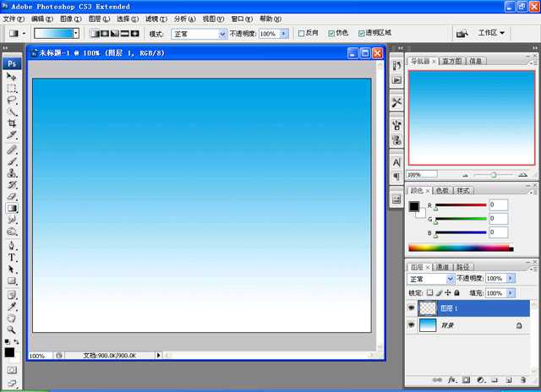
Task: Uncheck the 透明区域 (Transparency) checkbox
Action: (x=361, y=34)
